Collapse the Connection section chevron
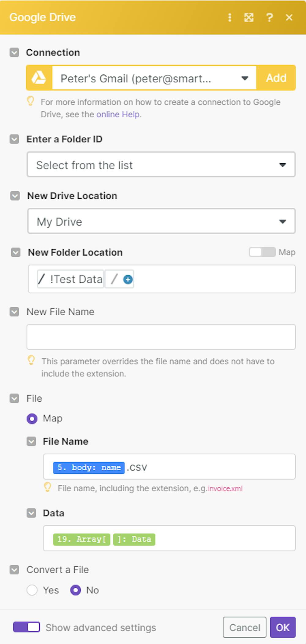Image resolution: width=306 pixels, height=644 pixels. [x=14, y=52]
